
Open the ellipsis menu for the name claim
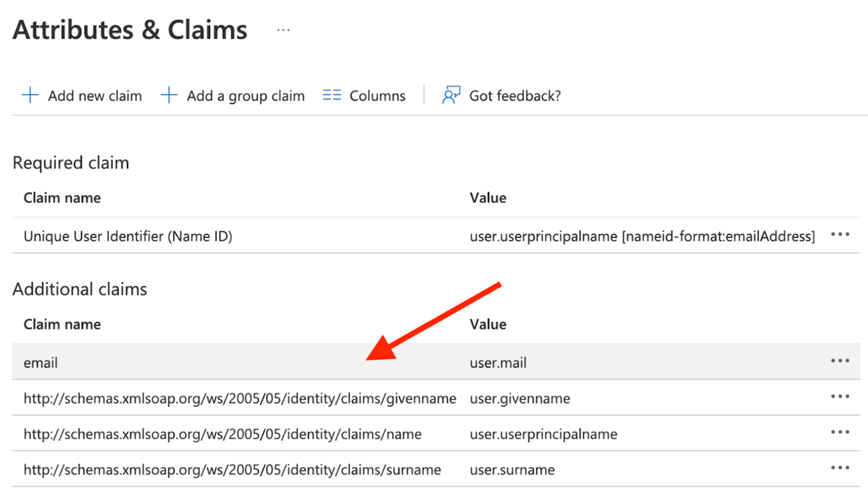pos(840,431)
